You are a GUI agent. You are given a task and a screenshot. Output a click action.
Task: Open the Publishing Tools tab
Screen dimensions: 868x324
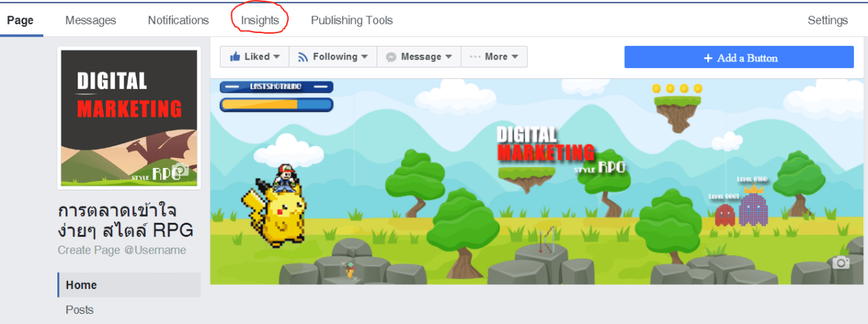point(352,20)
